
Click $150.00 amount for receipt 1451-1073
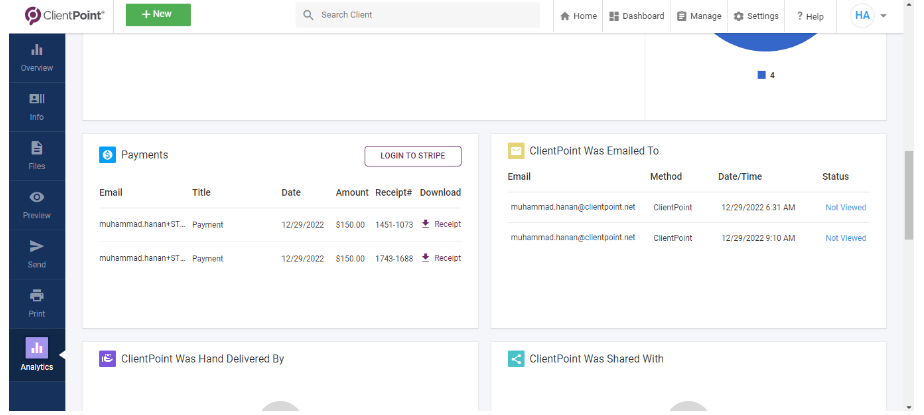(351, 225)
